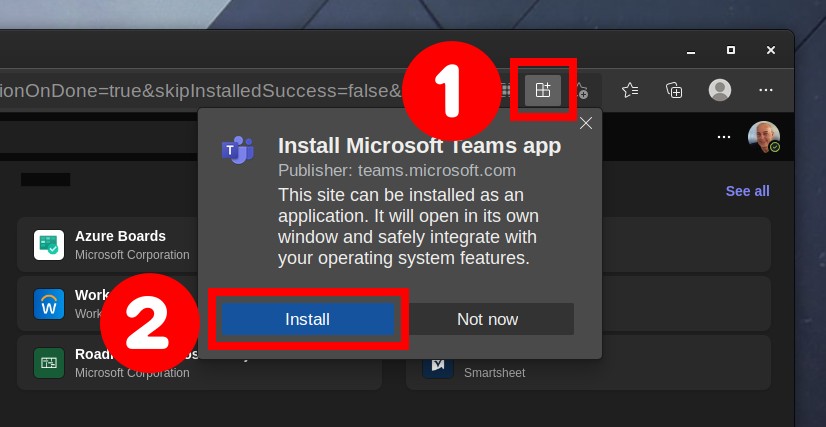The height and width of the screenshot is (427, 826).
Task: Click the address bar URL text
Action: [201, 91]
